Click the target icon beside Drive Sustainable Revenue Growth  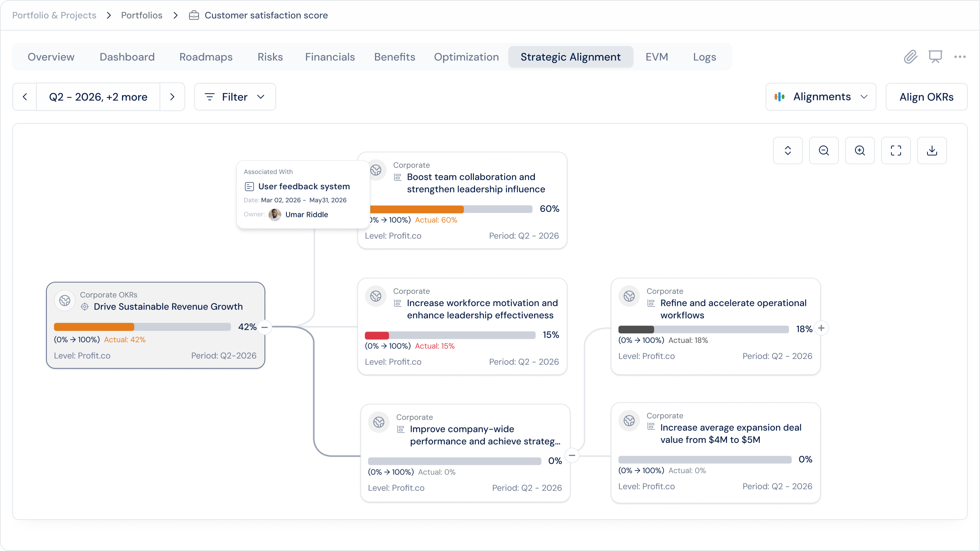pyautogui.click(x=85, y=307)
